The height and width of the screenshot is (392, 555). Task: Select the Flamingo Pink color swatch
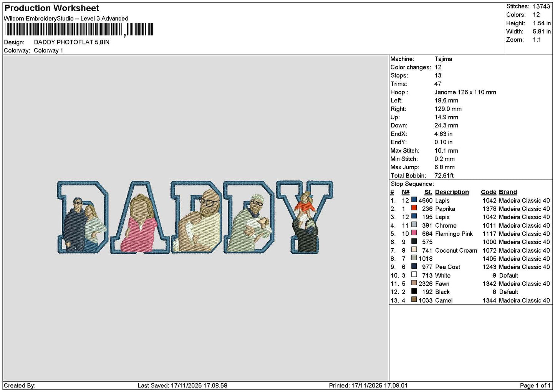click(414, 233)
